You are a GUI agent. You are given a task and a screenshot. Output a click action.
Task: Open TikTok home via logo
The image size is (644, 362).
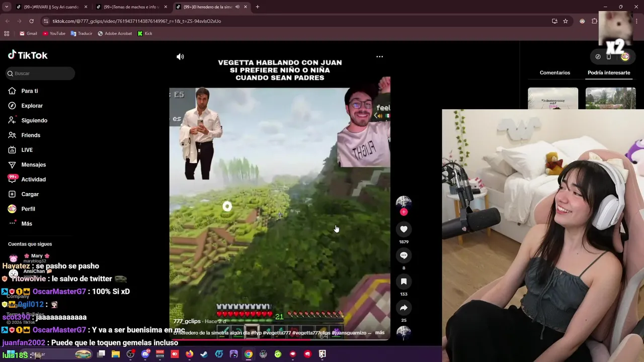(x=28, y=55)
